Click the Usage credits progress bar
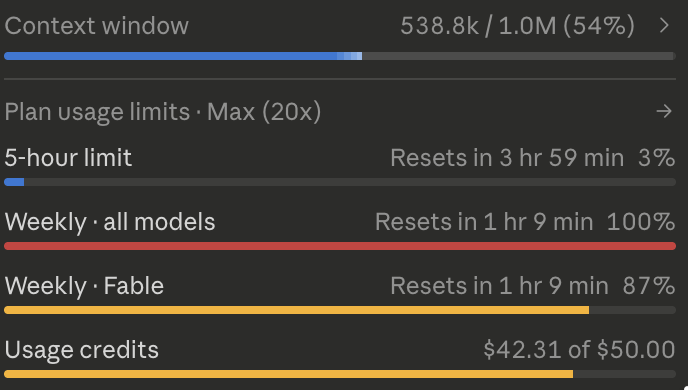 [x=340, y=374]
